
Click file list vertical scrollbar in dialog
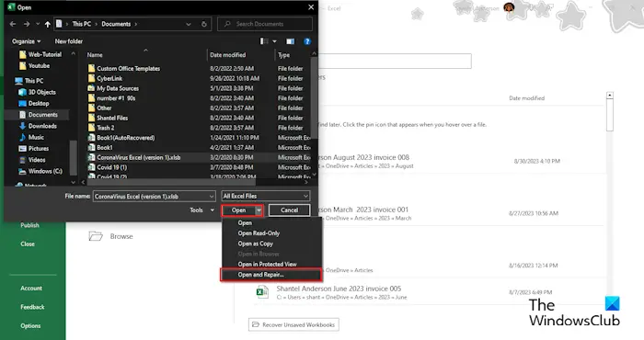click(314, 98)
